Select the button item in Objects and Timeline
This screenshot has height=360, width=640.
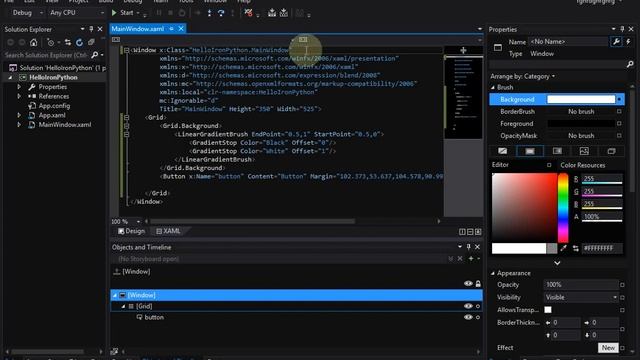click(x=154, y=317)
